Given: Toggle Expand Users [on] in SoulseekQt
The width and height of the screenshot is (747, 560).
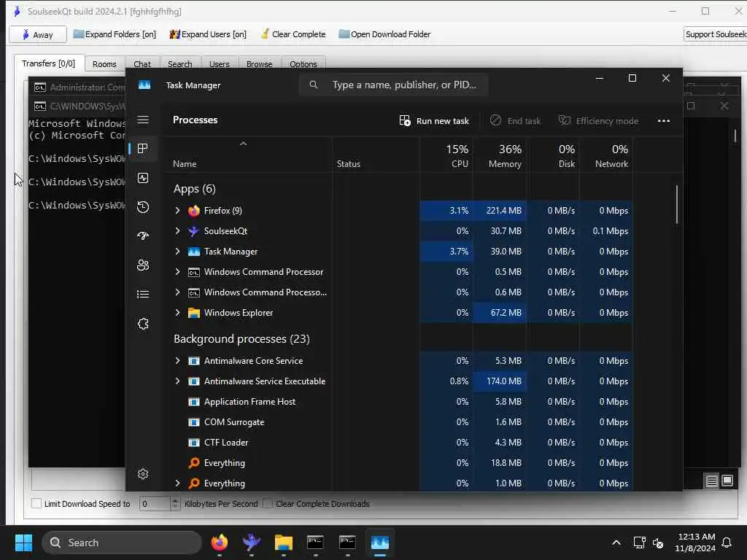Looking at the screenshot, I should (x=208, y=34).
